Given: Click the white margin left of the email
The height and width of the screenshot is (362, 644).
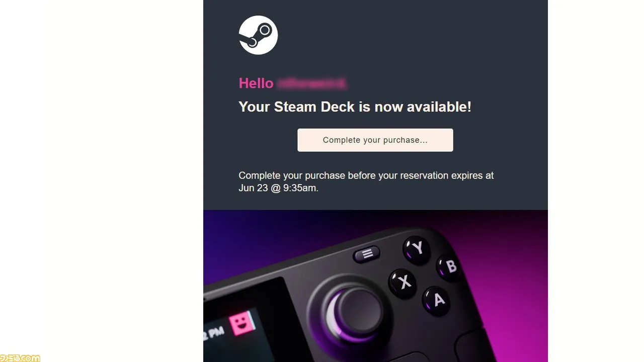Looking at the screenshot, I should tap(102, 181).
